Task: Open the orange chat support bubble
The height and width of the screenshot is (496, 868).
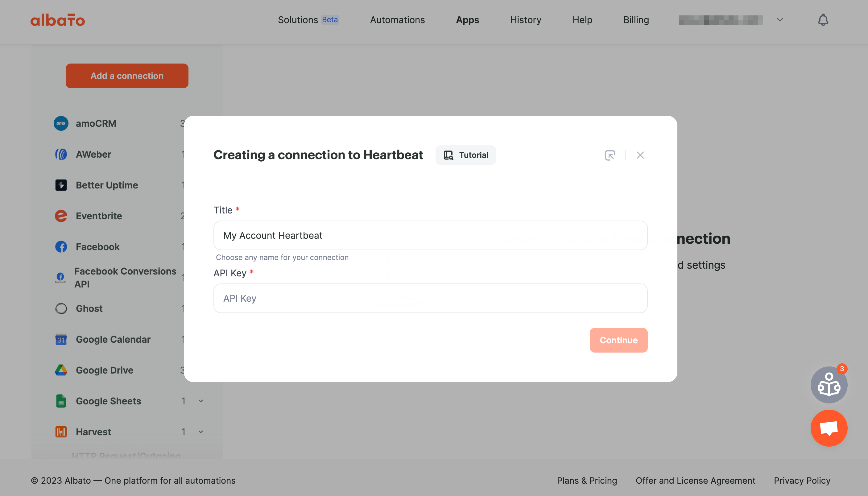Action: 829,428
